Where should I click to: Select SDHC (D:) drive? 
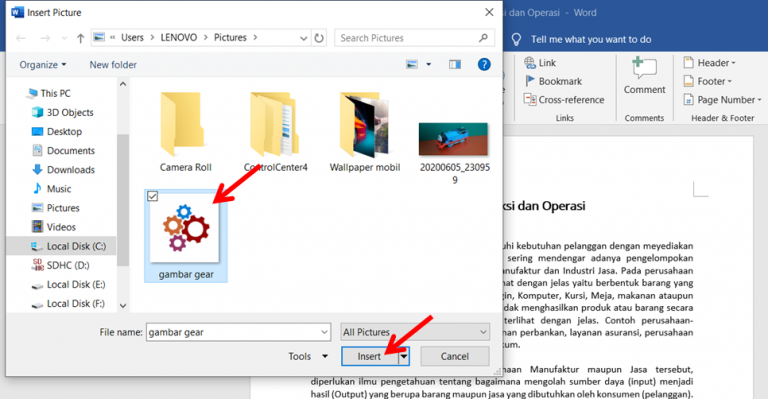tap(61, 265)
